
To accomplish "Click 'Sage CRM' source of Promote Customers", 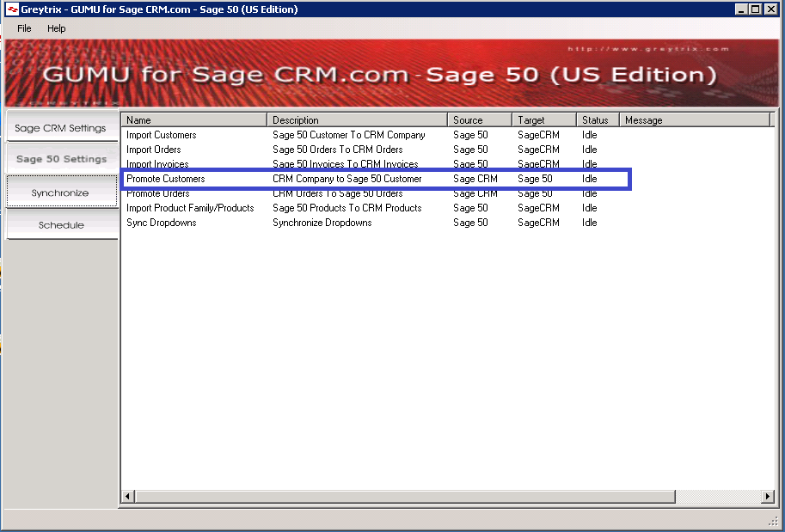I will 475,179.
